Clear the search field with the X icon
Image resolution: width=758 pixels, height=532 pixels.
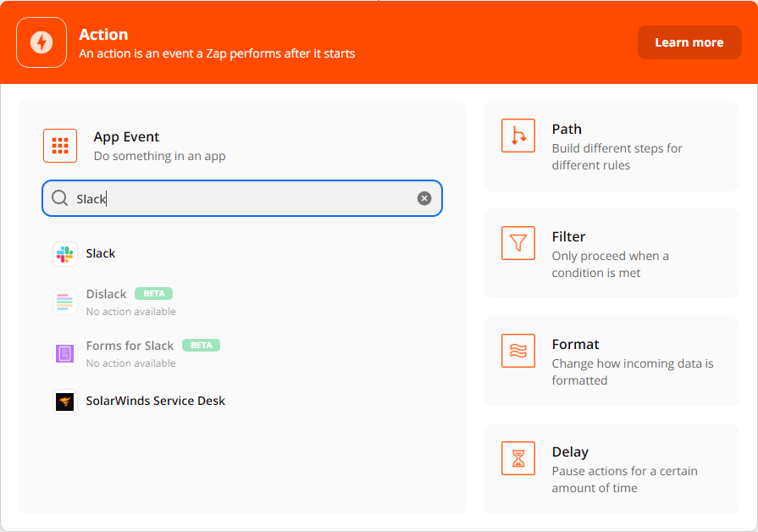pos(424,198)
